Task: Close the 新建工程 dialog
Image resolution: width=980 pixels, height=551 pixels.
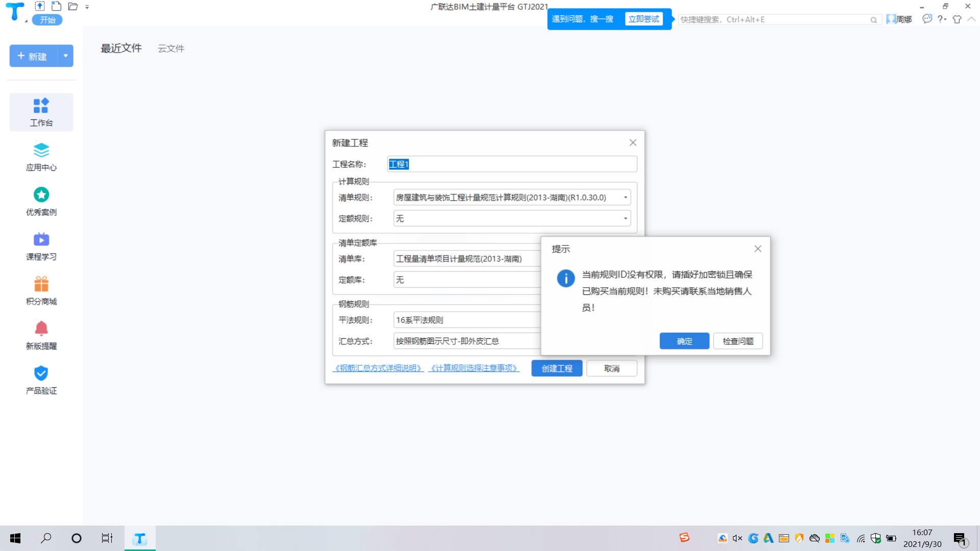Action: pyautogui.click(x=633, y=143)
